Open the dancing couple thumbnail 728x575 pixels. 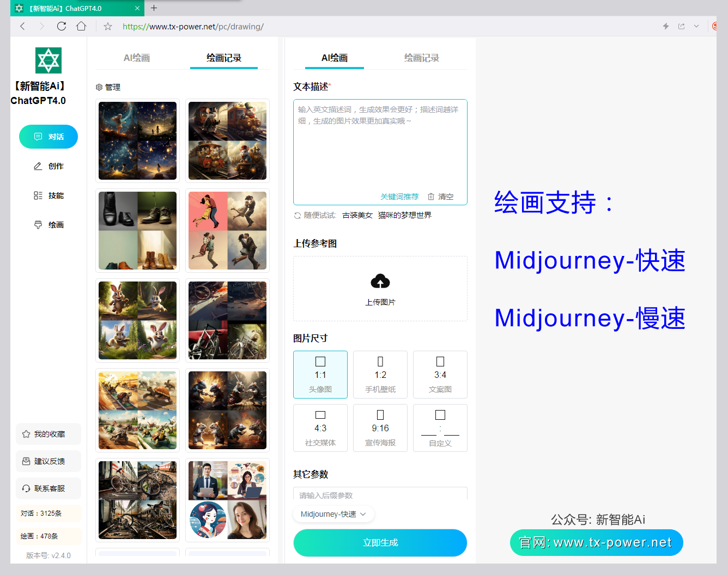coord(228,230)
